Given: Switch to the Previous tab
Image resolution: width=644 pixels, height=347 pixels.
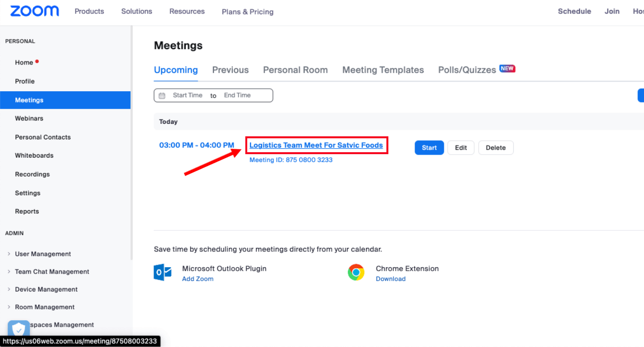Looking at the screenshot, I should (x=230, y=70).
